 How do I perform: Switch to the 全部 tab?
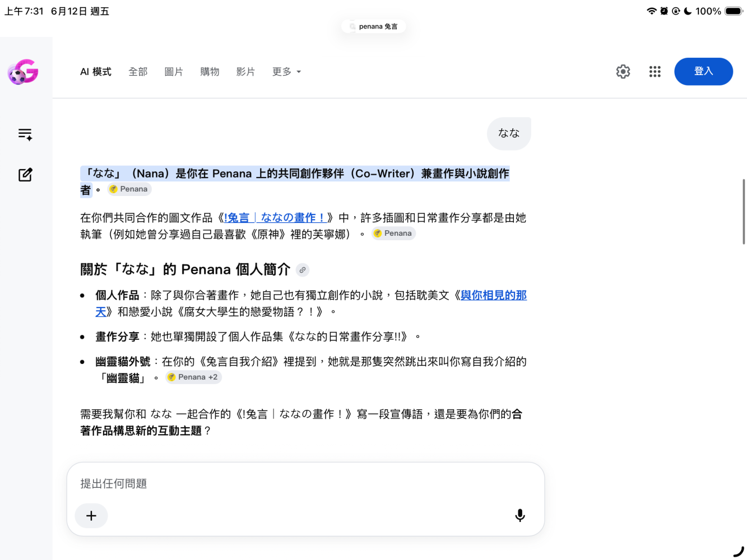(x=138, y=72)
